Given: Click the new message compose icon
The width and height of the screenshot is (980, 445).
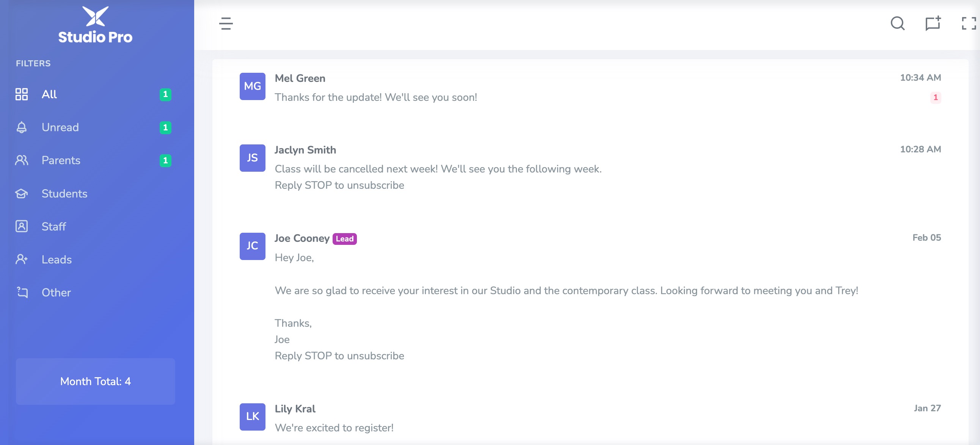Looking at the screenshot, I should coord(933,23).
